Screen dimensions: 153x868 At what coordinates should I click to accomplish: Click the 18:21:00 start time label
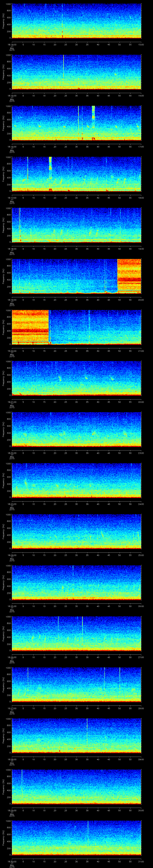coord(12,402)
